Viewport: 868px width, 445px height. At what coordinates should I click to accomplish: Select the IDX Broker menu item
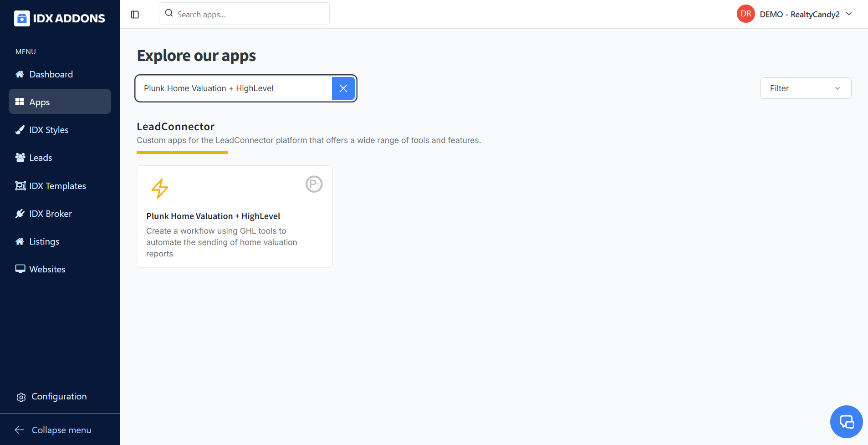[51, 214]
